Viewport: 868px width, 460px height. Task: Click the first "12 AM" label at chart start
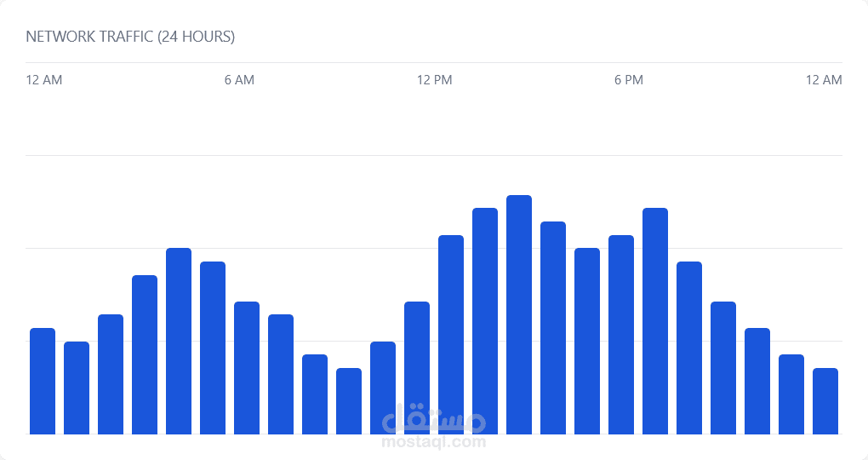43,80
